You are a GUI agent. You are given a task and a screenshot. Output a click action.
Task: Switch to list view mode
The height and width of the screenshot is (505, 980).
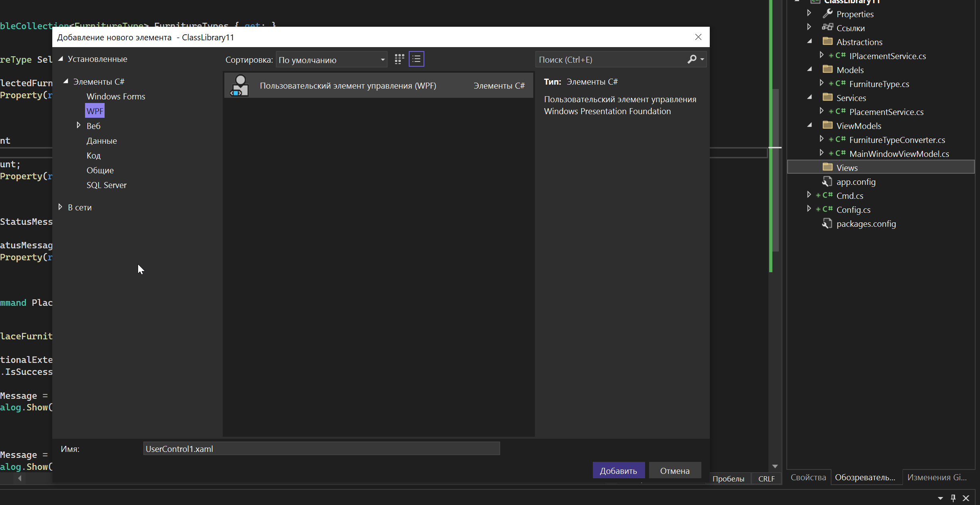tap(416, 59)
